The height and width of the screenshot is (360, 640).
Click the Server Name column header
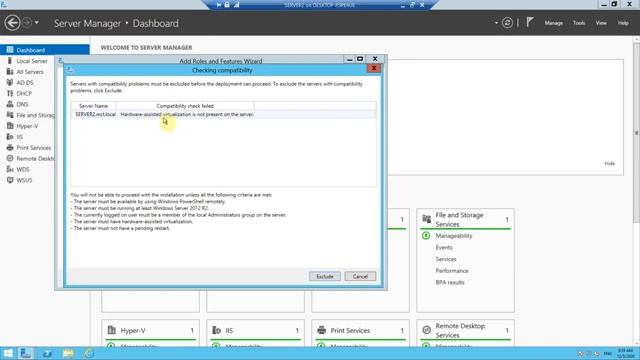pyautogui.click(x=93, y=106)
